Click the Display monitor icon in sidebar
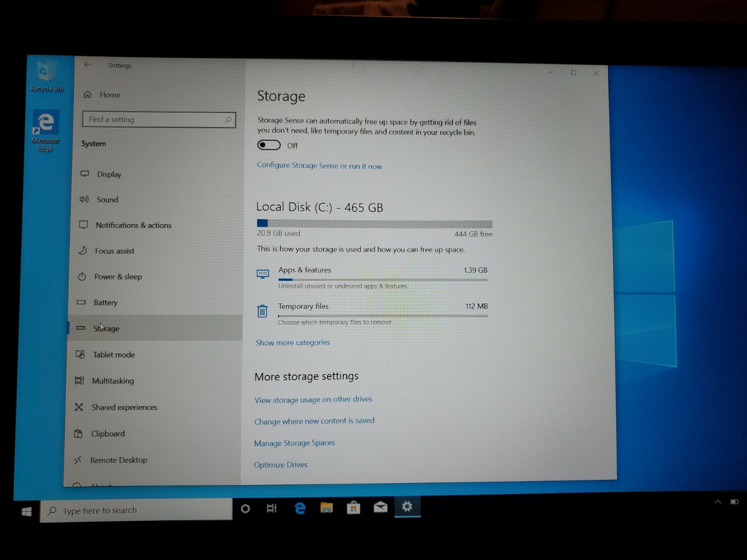 coord(85,174)
